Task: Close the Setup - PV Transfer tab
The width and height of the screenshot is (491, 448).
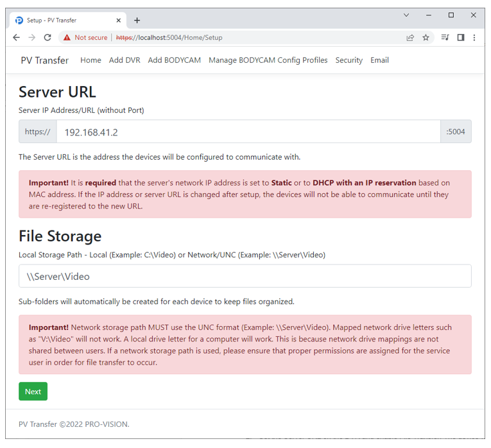Action: pos(118,21)
